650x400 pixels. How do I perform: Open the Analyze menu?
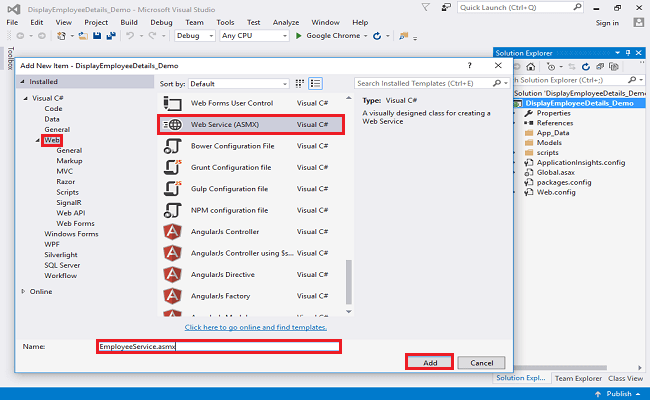pos(286,22)
